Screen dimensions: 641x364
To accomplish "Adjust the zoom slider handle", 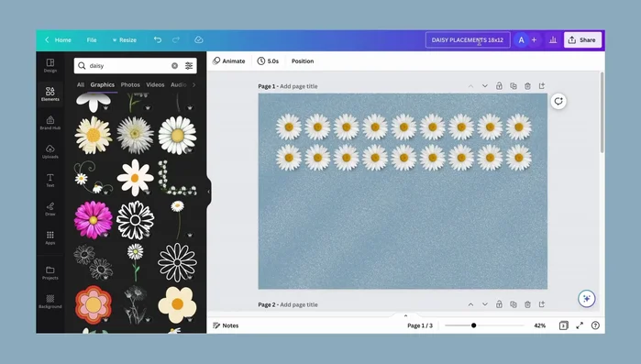I will [x=473, y=325].
